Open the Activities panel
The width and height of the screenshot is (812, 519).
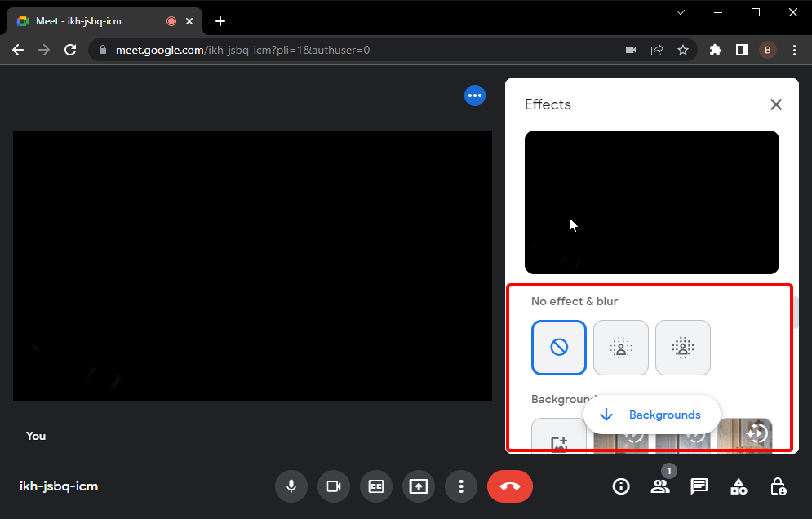[739, 486]
